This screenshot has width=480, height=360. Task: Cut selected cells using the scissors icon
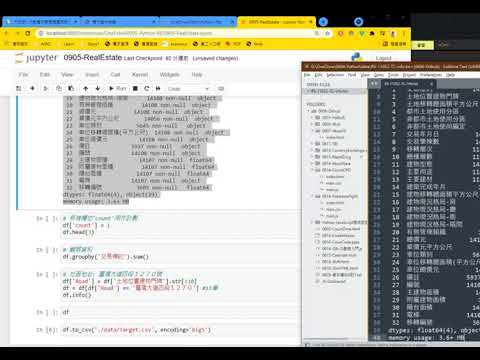pyautogui.click(x=46, y=88)
